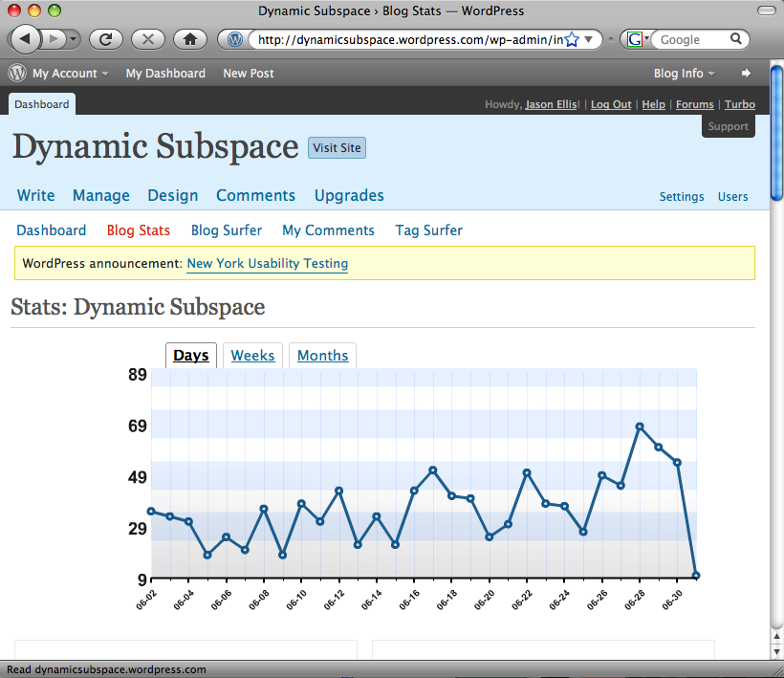
Task: Click the arrow icon beside Blog Info
Action: 746,73
